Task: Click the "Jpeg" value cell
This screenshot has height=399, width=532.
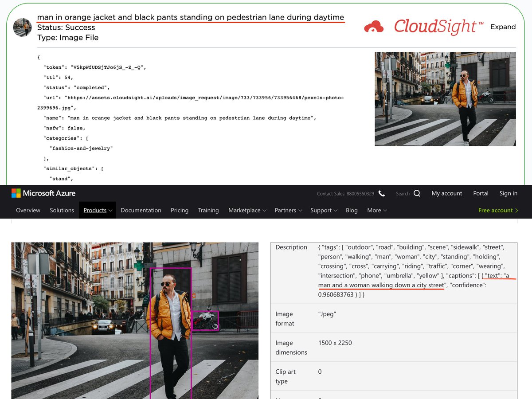Action: (327, 314)
